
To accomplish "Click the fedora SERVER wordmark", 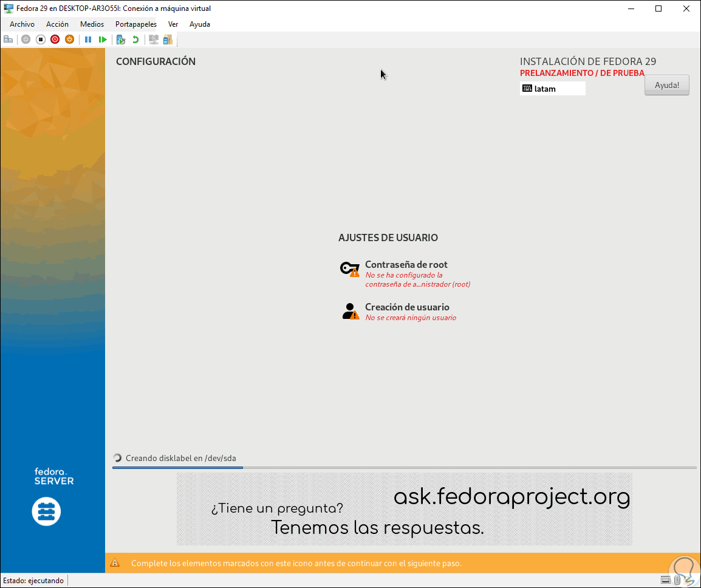I will pyautogui.click(x=53, y=476).
